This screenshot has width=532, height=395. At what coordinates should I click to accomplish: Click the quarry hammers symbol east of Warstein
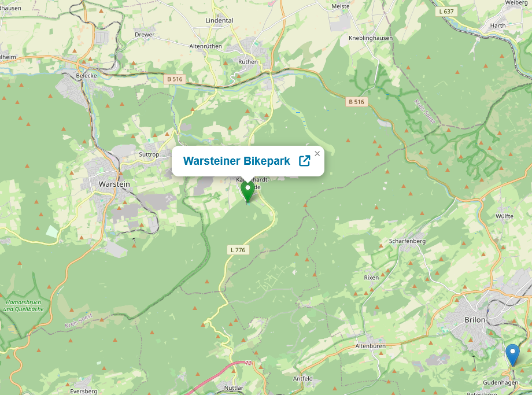point(169,198)
